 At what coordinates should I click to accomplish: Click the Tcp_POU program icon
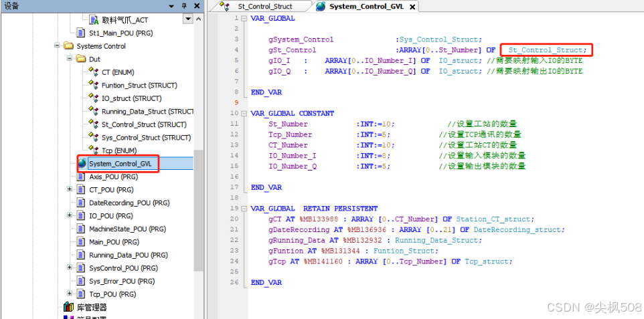coord(82,294)
